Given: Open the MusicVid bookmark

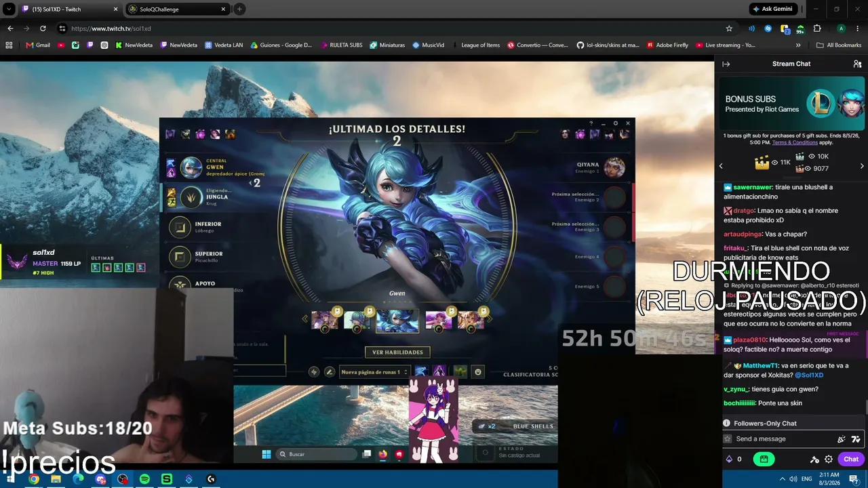Looking at the screenshot, I should [428, 45].
